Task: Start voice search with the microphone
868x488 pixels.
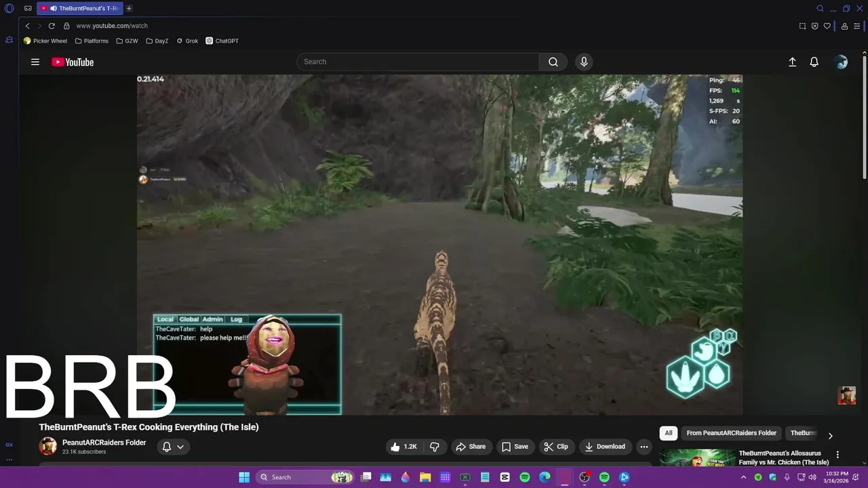Action: [x=584, y=62]
